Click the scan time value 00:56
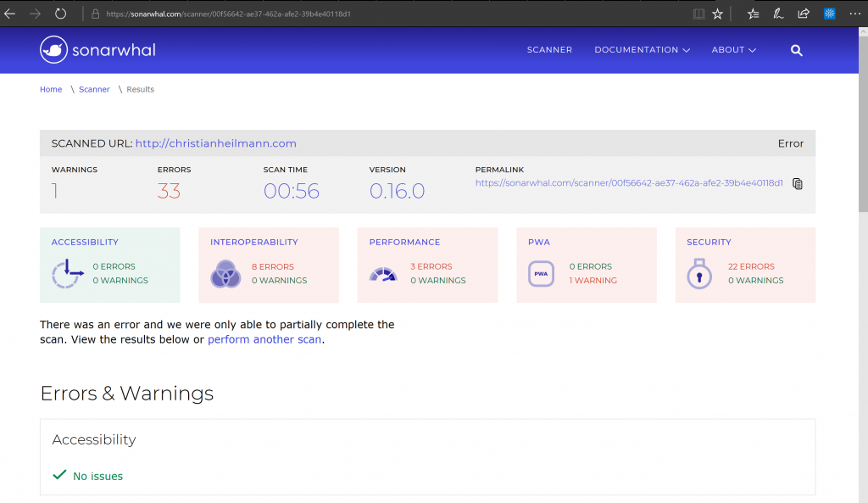The image size is (868, 503). tap(292, 191)
